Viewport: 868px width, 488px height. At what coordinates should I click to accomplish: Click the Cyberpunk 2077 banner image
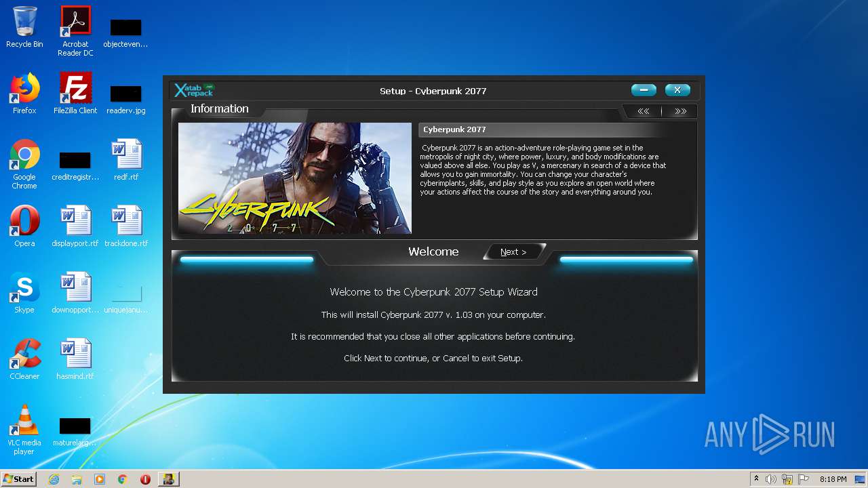(294, 178)
